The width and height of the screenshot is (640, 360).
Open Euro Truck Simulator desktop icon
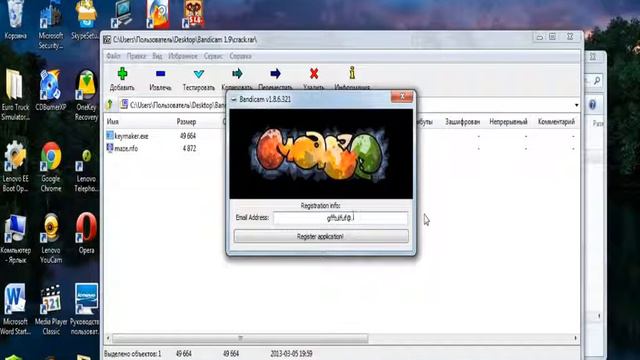click(x=16, y=95)
